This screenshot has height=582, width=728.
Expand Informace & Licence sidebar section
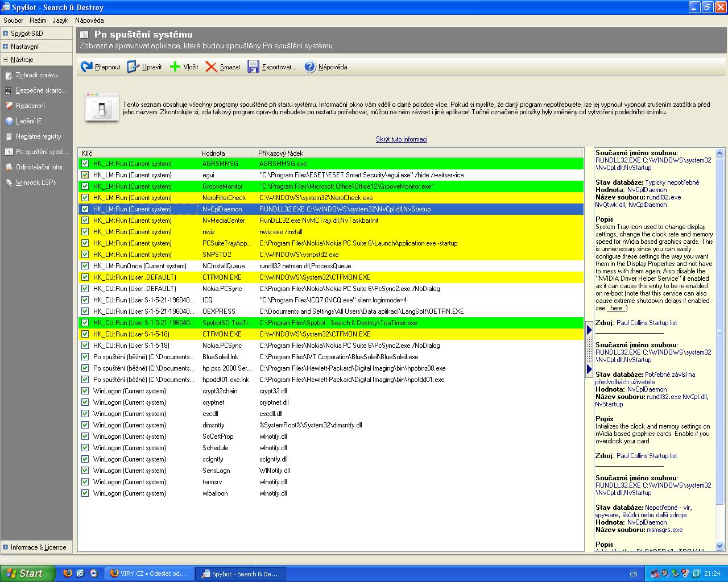(x=6, y=547)
